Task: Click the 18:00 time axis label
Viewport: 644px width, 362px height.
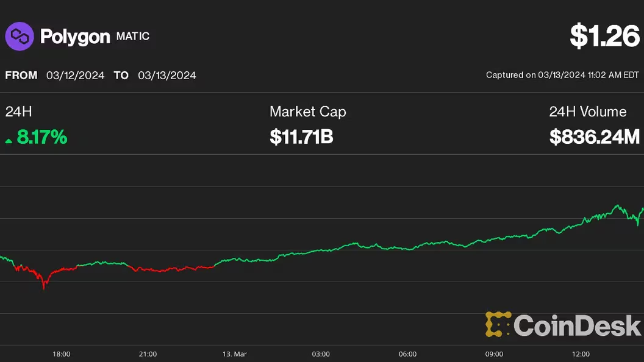Action: tap(62, 354)
